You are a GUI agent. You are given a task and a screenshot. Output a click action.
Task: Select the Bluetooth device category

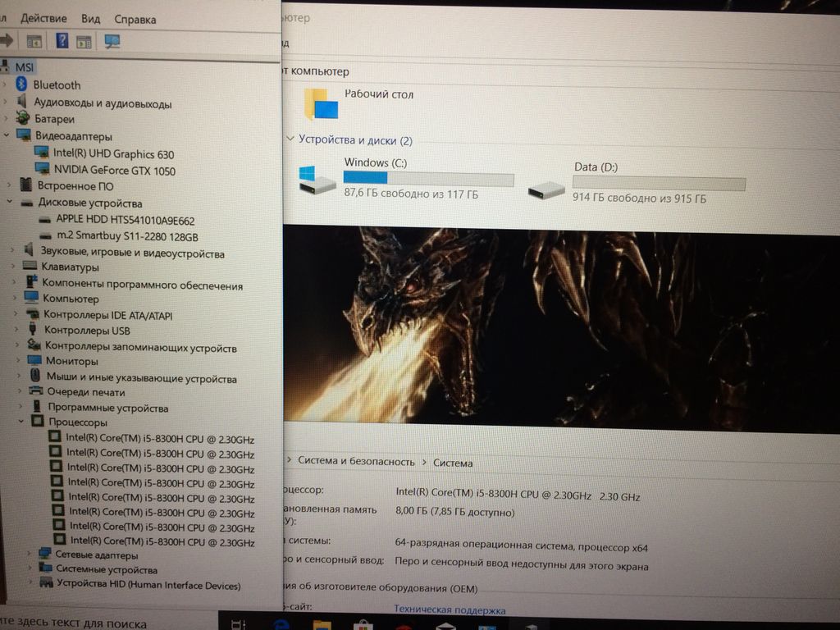point(57,85)
